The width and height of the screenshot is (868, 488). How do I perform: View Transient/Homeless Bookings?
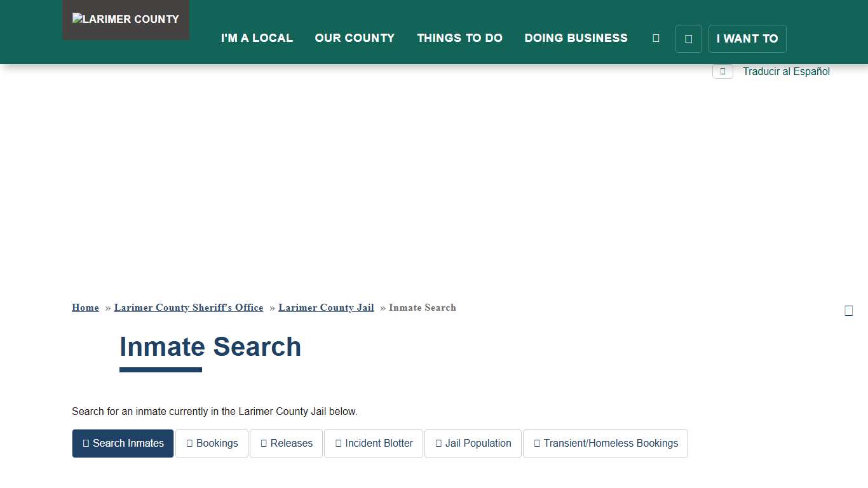coord(605,443)
